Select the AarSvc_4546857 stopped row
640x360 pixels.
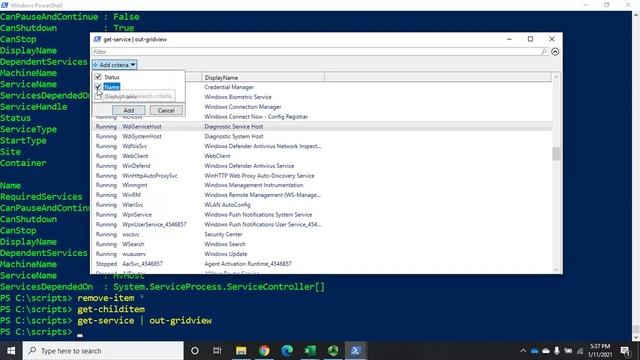[322, 264]
